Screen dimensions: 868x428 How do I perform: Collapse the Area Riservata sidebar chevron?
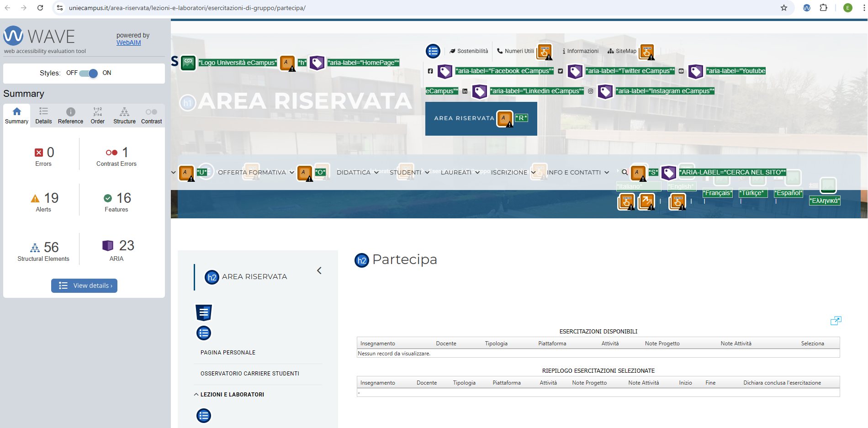pyautogui.click(x=319, y=271)
